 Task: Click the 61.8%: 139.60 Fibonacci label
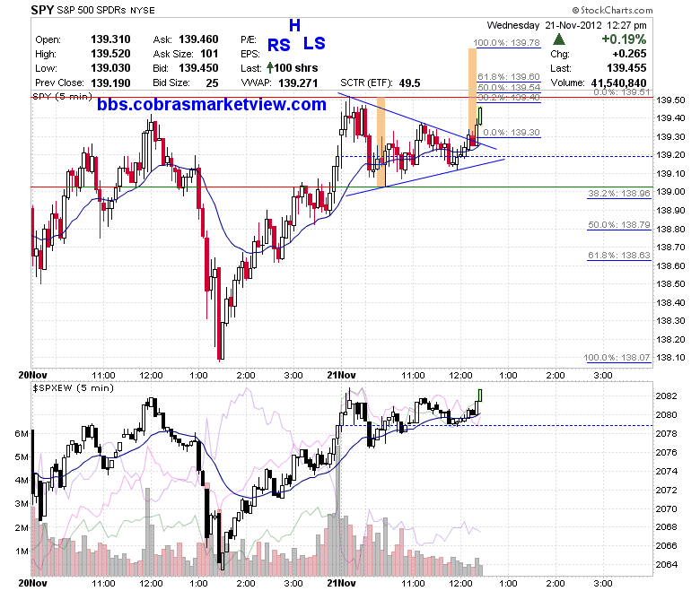tap(509, 77)
